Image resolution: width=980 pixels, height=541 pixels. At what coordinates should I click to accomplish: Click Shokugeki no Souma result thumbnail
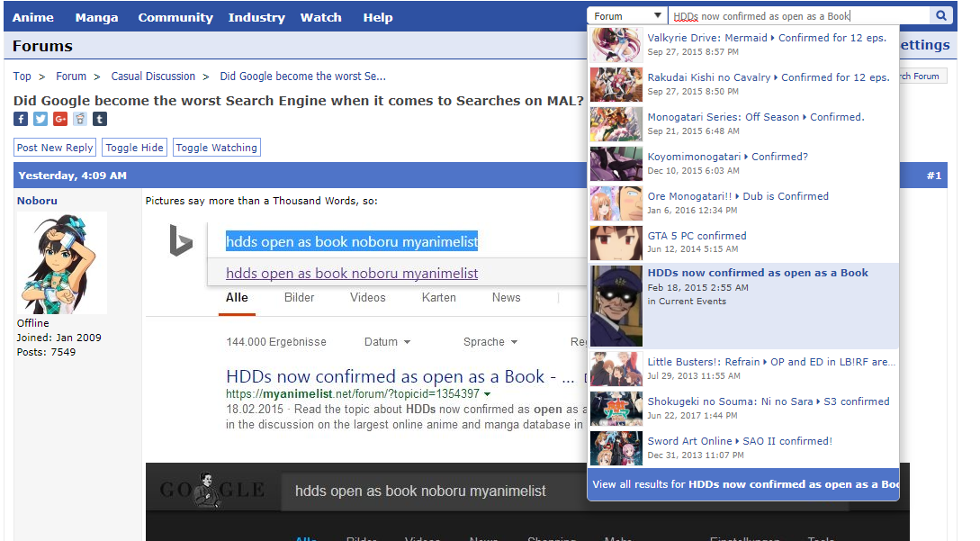point(616,409)
